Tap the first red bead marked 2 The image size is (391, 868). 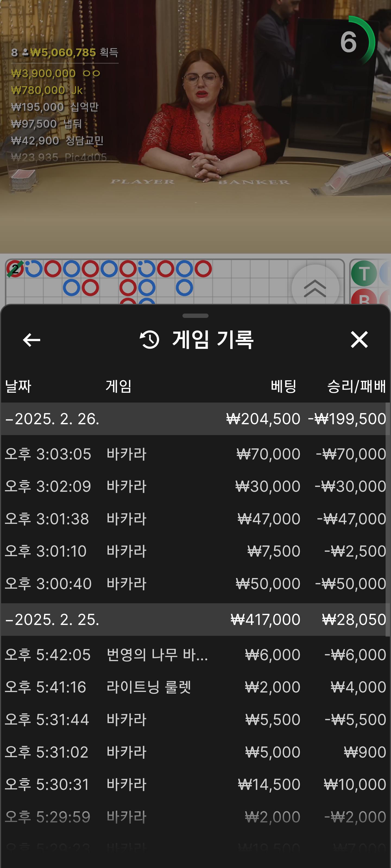(15, 269)
